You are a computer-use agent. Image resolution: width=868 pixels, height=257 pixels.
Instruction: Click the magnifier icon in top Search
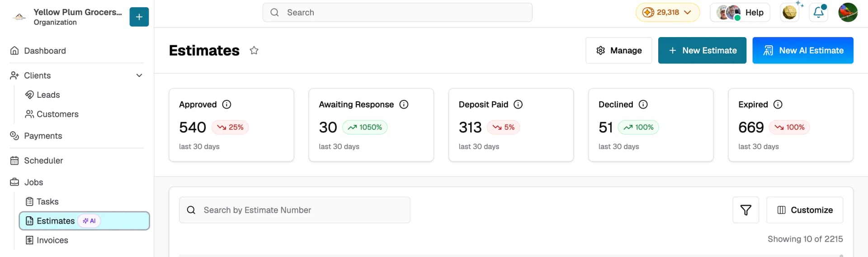[x=274, y=12]
